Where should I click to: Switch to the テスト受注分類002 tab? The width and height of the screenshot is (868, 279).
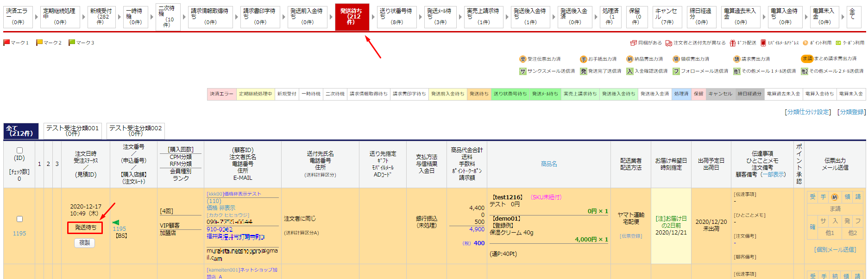tap(135, 131)
